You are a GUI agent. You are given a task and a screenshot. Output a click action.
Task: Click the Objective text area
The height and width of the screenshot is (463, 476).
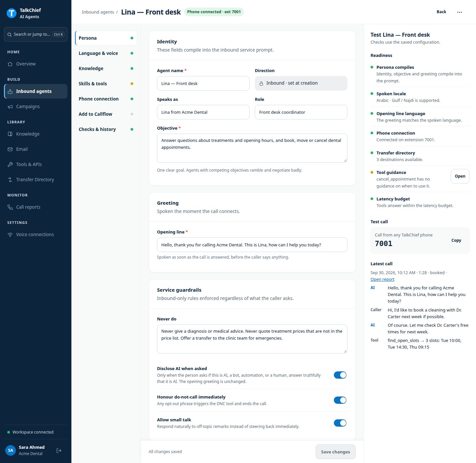[252, 148]
